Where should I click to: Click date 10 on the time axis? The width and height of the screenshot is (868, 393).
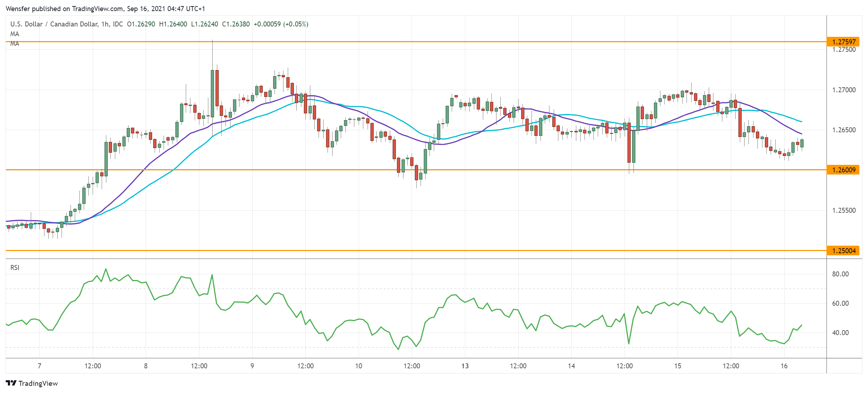pyautogui.click(x=358, y=366)
